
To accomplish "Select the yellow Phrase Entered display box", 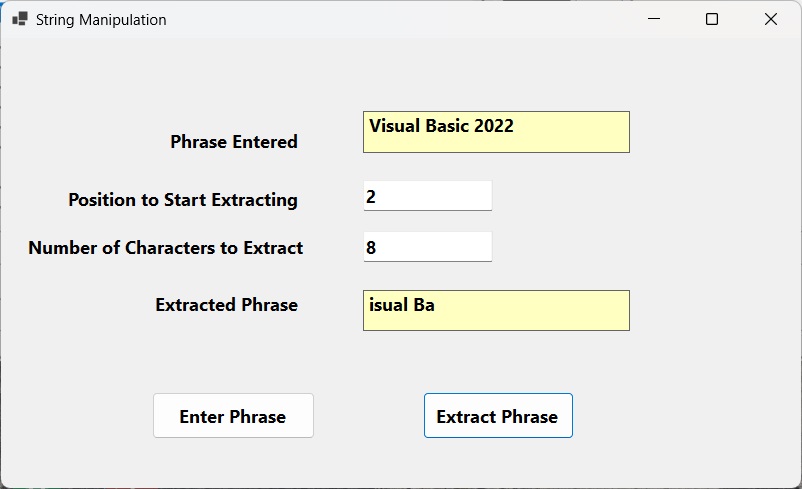I will [496, 132].
